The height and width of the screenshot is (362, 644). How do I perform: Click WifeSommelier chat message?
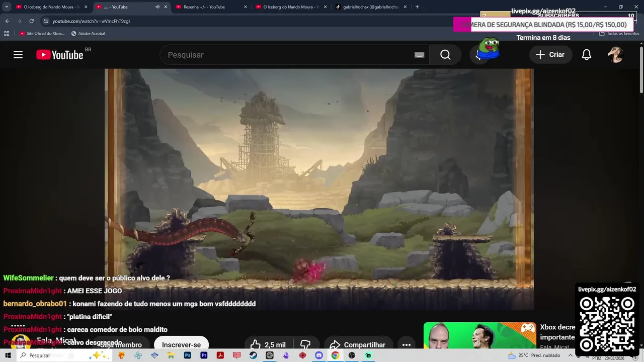[87, 278]
